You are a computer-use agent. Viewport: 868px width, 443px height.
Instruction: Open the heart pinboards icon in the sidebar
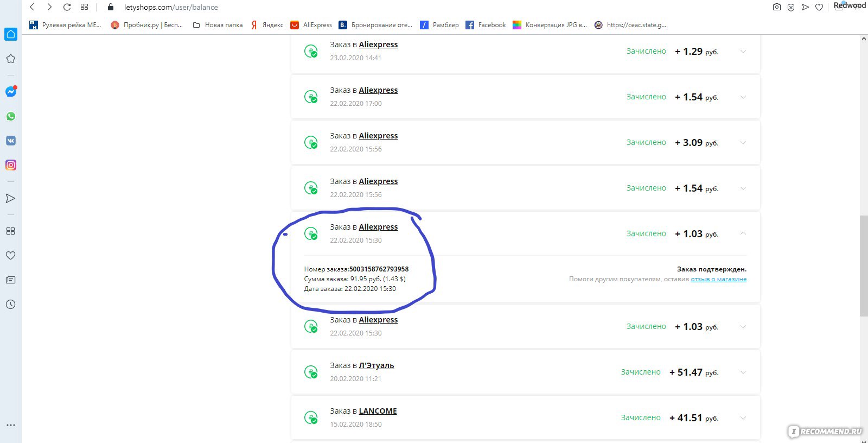tap(10, 255)
